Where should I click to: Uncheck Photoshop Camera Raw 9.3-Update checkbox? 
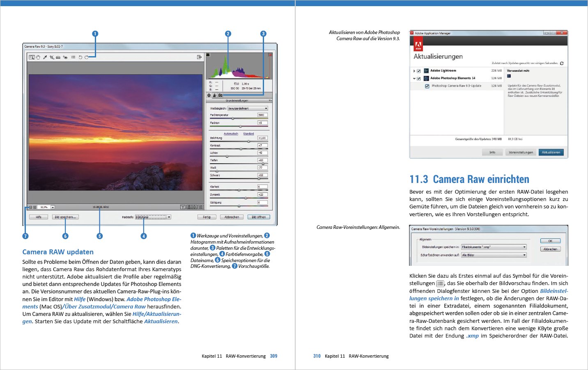(427, 86)
